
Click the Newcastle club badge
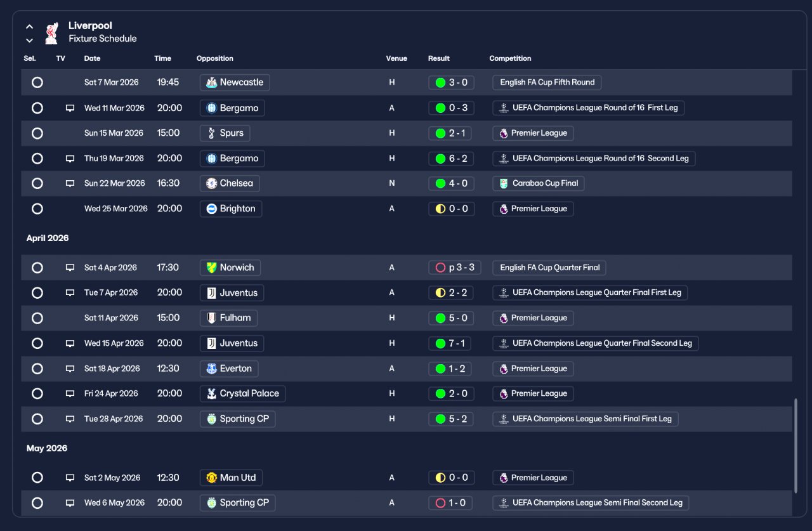(x=212, y=82)
